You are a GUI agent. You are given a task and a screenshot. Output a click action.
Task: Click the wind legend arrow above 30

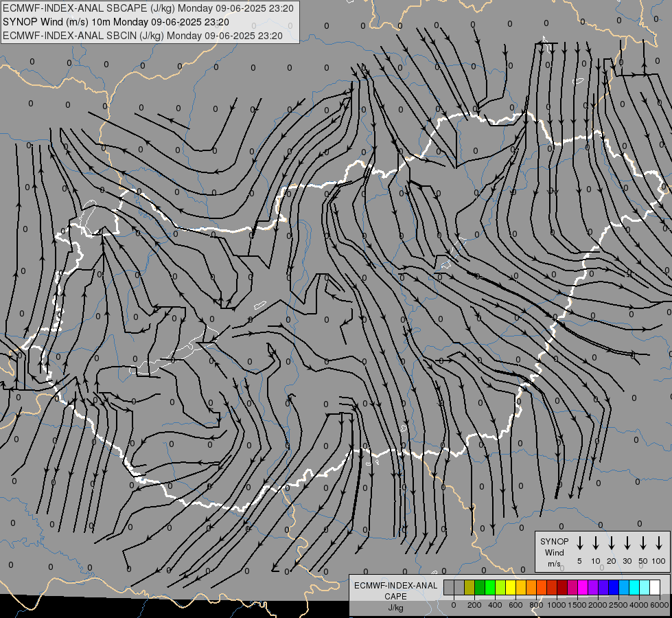tap(627, 543)
